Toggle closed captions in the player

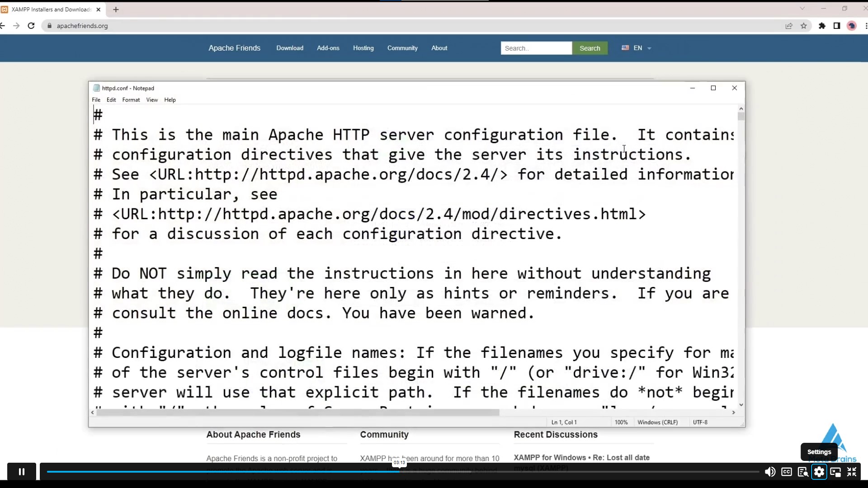tap(787, 471)
